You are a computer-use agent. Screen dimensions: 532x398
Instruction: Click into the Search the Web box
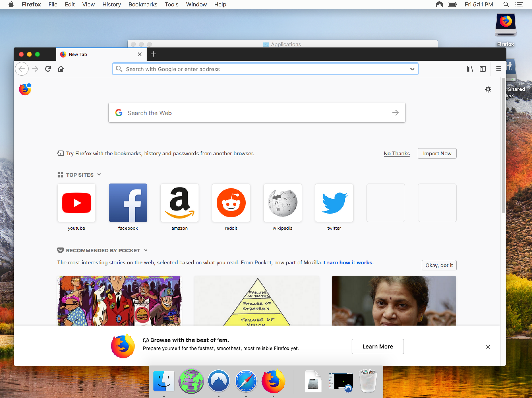257,113
